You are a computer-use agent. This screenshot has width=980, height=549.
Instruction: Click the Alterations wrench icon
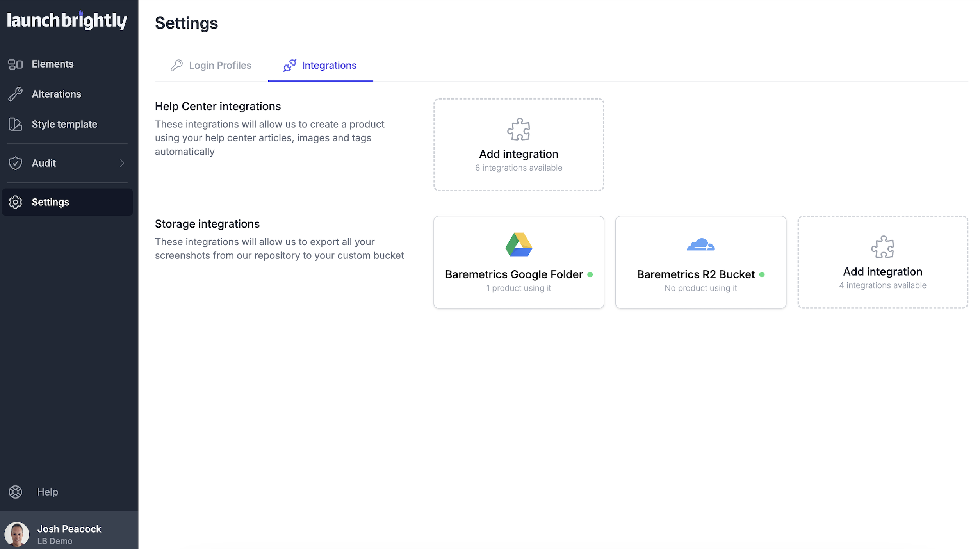click(x=16, y=94)
